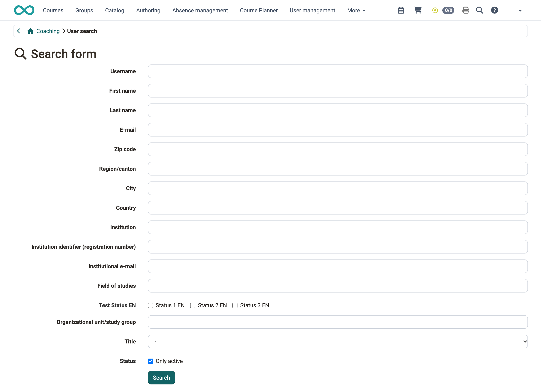
Task: Click the green Search button
Action: tap(162, 378)
